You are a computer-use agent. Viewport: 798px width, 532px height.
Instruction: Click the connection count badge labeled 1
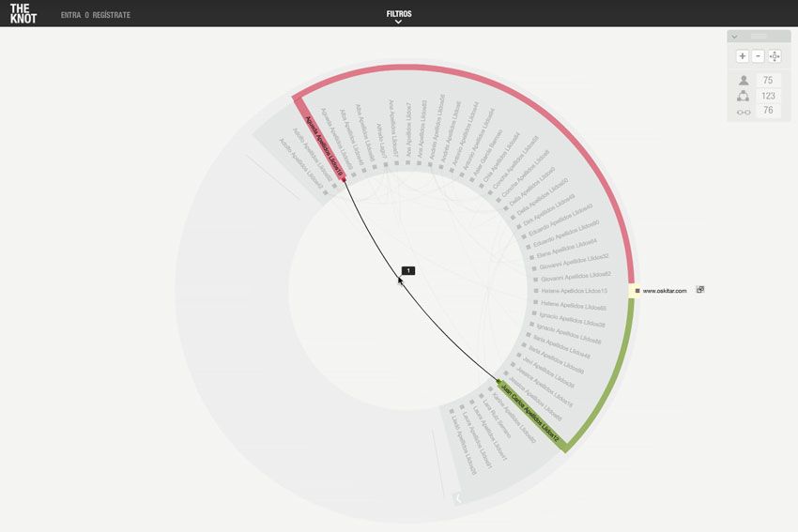(x=408, y=270)
